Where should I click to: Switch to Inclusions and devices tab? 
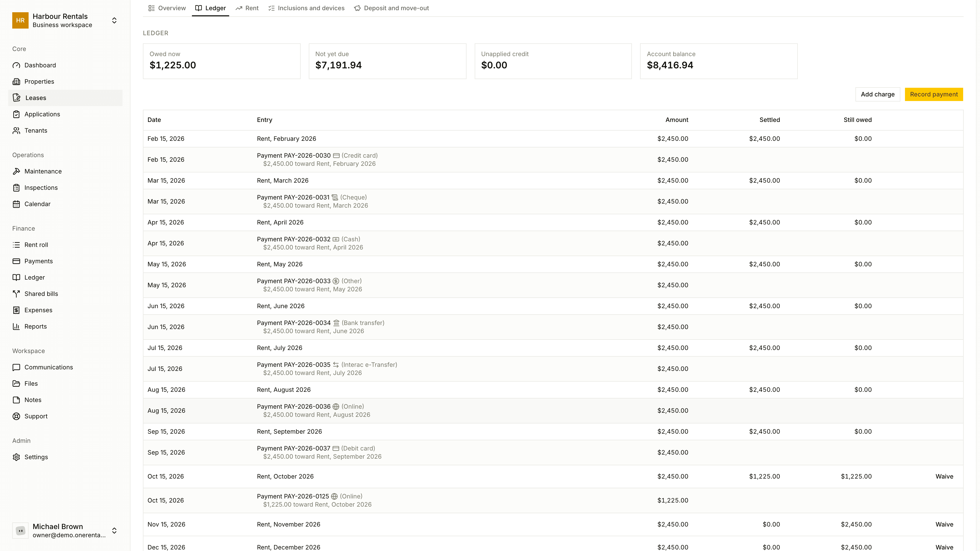coord(306,8)
